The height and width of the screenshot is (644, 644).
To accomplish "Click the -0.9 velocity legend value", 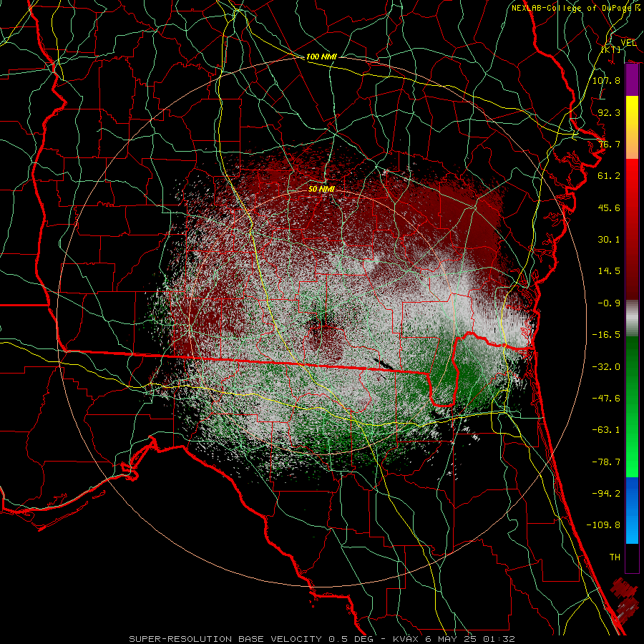I will [609, 303].
